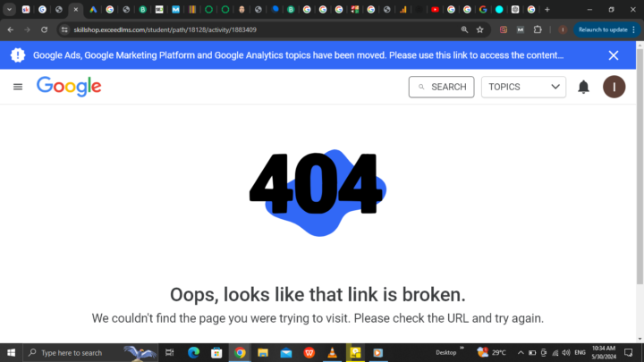Open the Mail app from taskbar
Image resolution: width=644 pixels, height=362 pixels.
coord(286,352)
